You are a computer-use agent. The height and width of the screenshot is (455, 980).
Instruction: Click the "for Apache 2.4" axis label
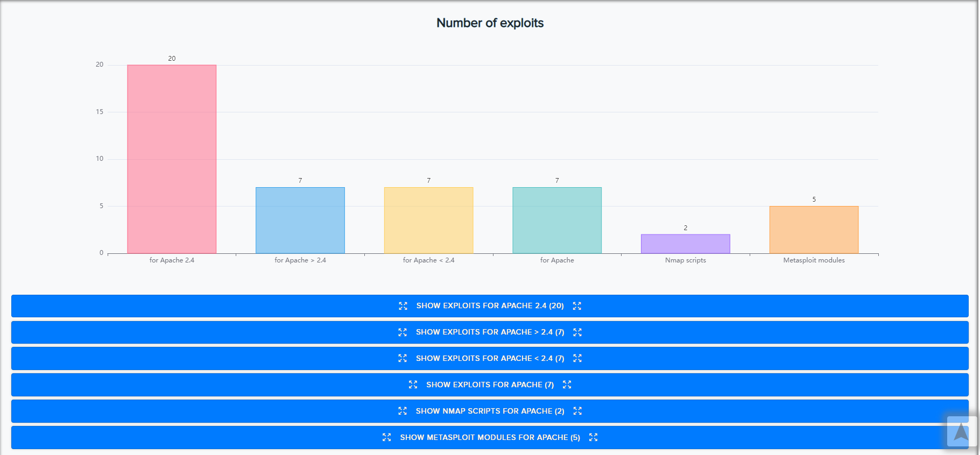click(x=172, y=260)
